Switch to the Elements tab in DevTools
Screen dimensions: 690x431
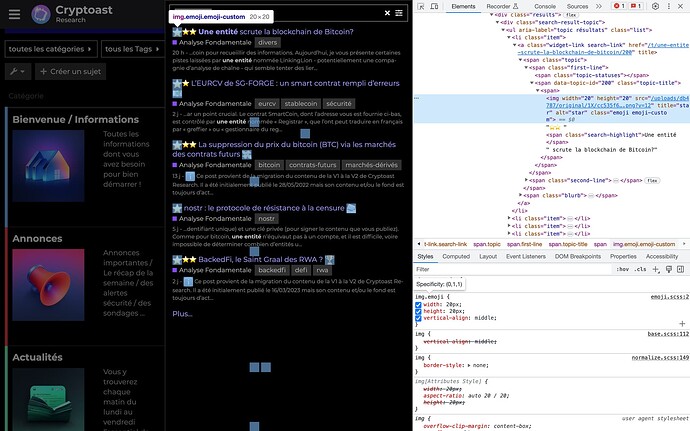click(463, 7)
